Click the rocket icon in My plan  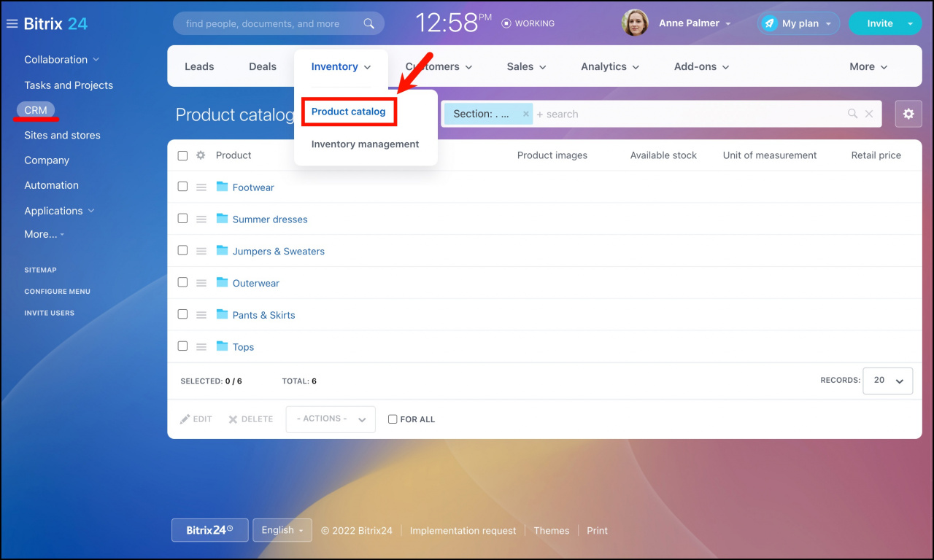coord(769,23)
